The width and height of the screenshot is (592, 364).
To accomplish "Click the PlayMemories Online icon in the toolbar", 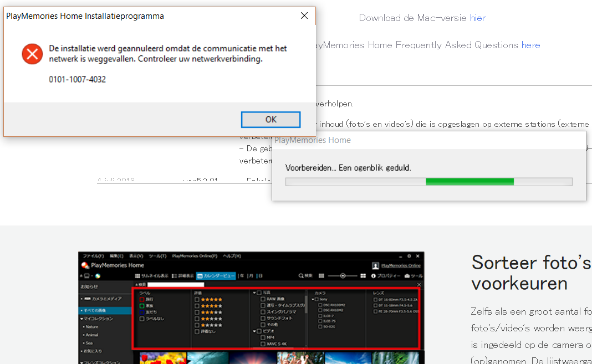I will click(x=377, y=266).
